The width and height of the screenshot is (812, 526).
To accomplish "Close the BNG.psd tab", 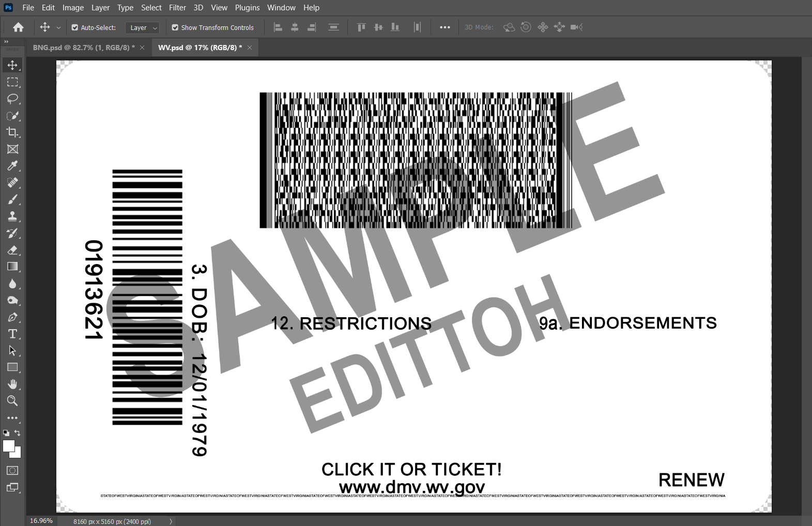I will pyautogui.click(x=142, y=48).
